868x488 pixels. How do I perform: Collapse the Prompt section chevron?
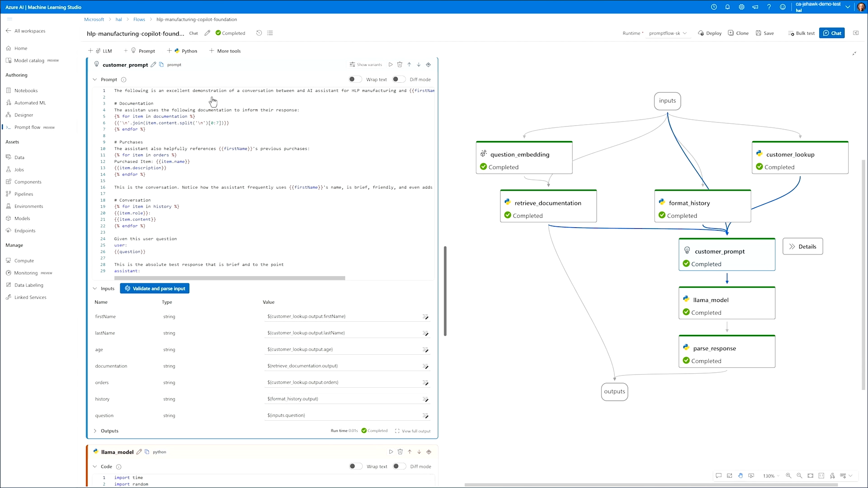95,80
